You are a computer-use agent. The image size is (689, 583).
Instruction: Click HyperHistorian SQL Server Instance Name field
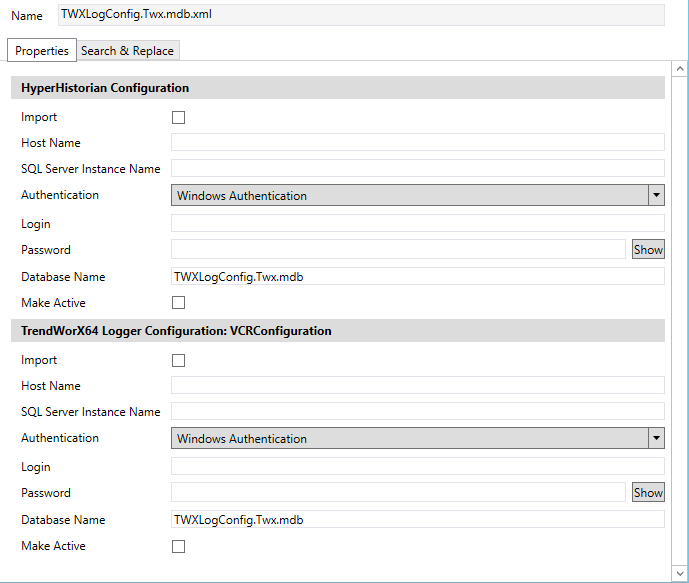[418, 169]
